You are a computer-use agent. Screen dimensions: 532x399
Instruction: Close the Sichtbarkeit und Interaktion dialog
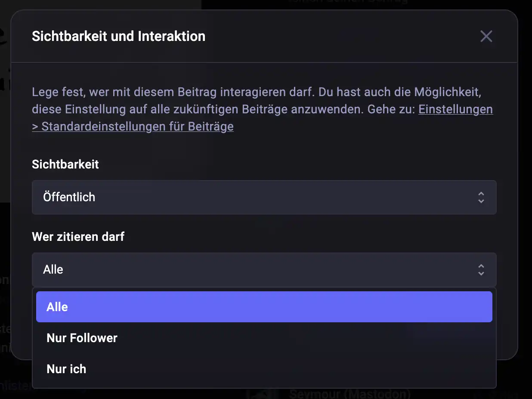pyautogui.click(x=486, y=36)
